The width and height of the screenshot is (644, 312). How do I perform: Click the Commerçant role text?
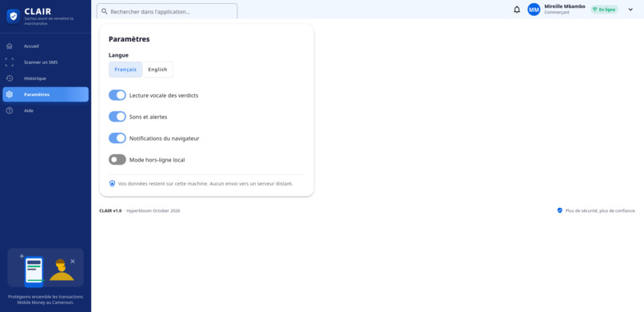pyautogui.click(x=557, y=13)
